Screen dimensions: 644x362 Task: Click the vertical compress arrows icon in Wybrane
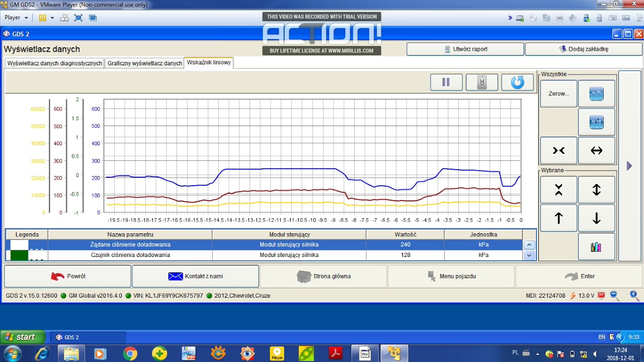pos(558,190)
